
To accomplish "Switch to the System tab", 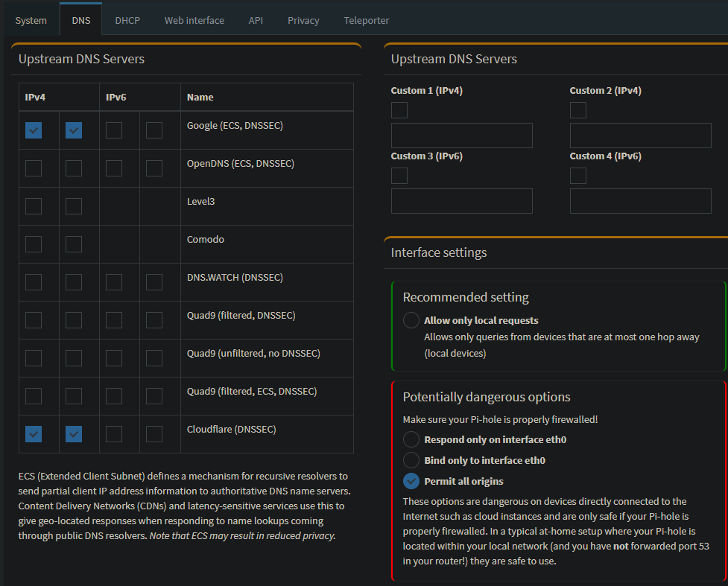I will pyautogui.click(x=31, y=20).
